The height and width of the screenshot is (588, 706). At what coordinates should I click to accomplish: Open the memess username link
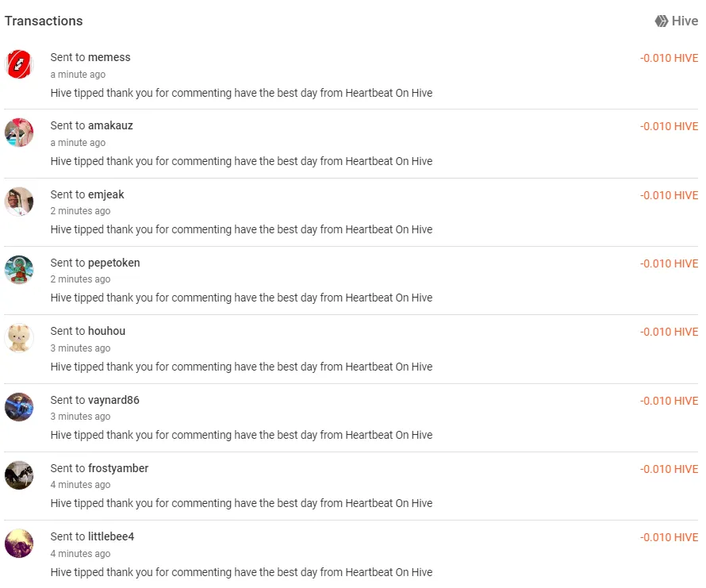coord(109,57)
